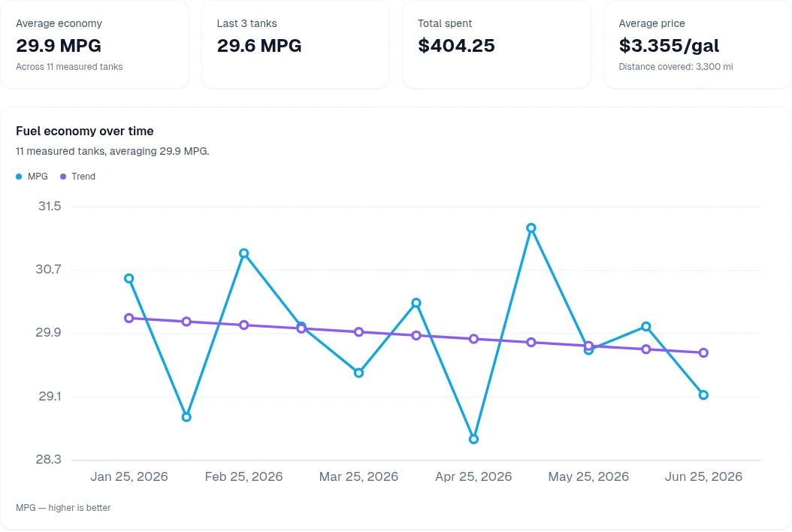Click the 'MPG — higher is better' footnote
This screenshot has height=532, width=792.
click(x=63, y=508)
